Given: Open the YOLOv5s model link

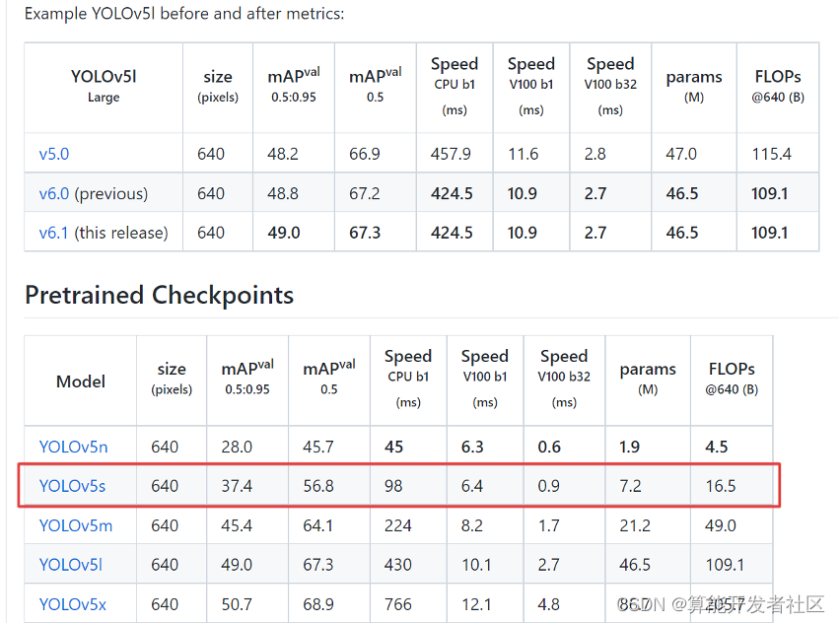Looking at the screenshot, I should (72, 486).
